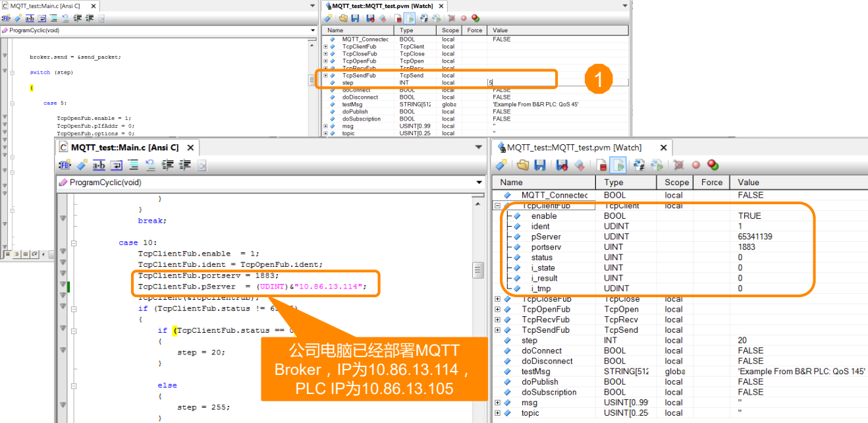Screen dimensions: 868x423
Task: Collapse the expanded TcpClientFub tree node
Action: tap(498, 206)
